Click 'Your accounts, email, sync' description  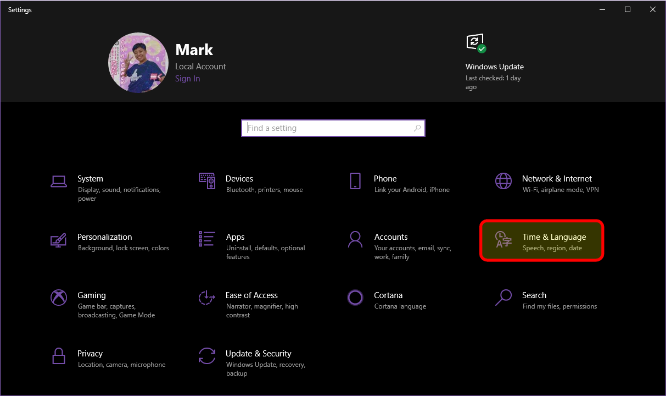click(412, 252)
